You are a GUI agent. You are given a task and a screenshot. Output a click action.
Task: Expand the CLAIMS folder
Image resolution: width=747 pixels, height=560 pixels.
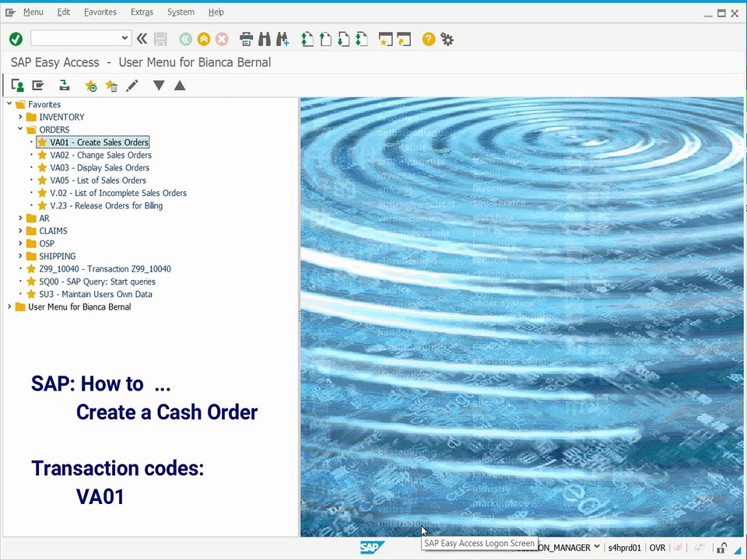tap(20, 230)
